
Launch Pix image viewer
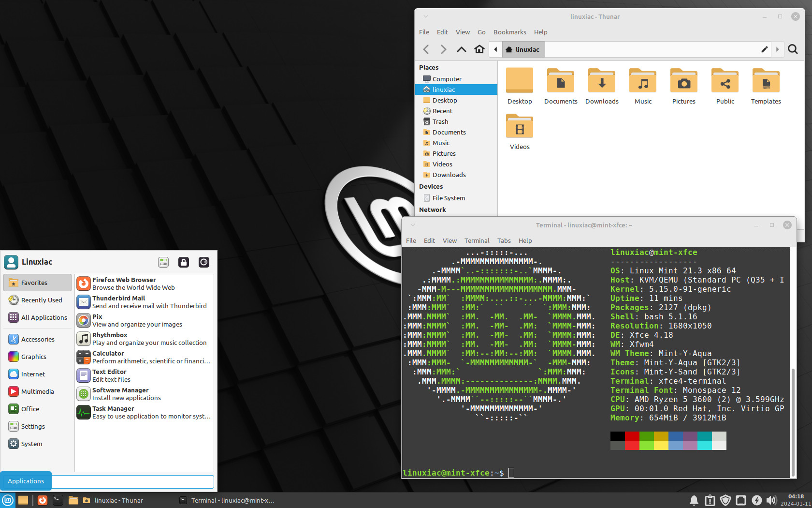(x=144, y=320)
